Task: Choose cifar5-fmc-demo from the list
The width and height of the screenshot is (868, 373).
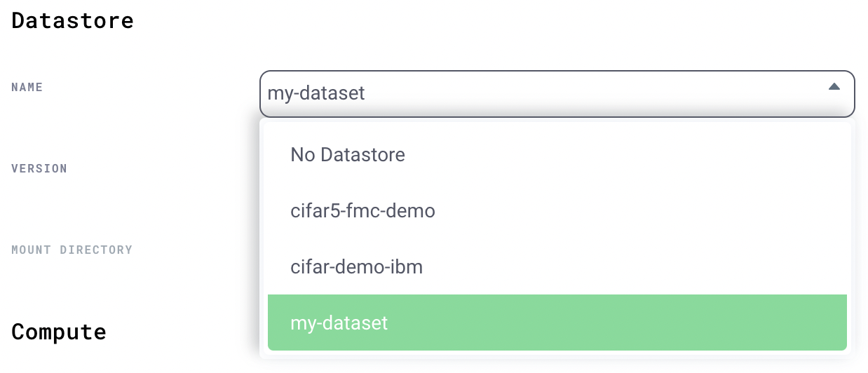Action: click(x=557, y=210)
